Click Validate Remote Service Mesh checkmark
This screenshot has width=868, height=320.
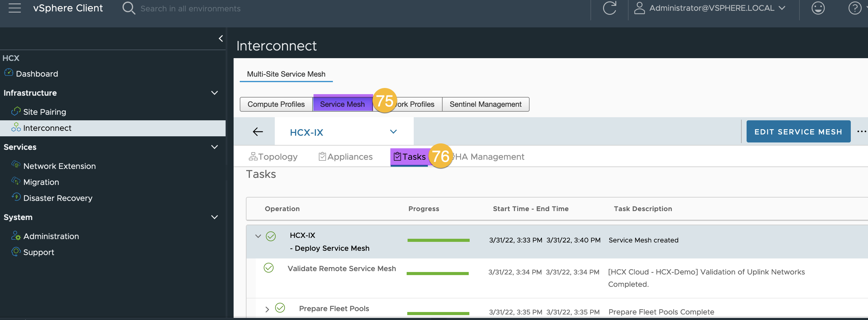click(x=268, y=268)
